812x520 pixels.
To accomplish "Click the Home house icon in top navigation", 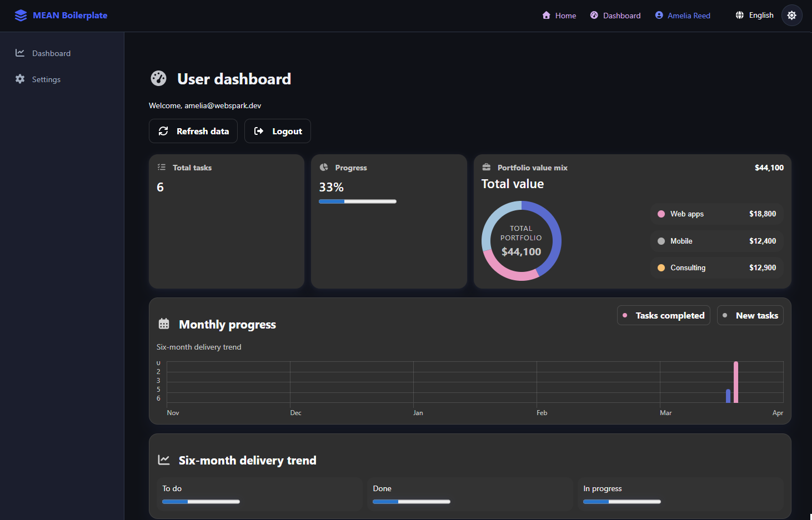I will coord(547,16).
